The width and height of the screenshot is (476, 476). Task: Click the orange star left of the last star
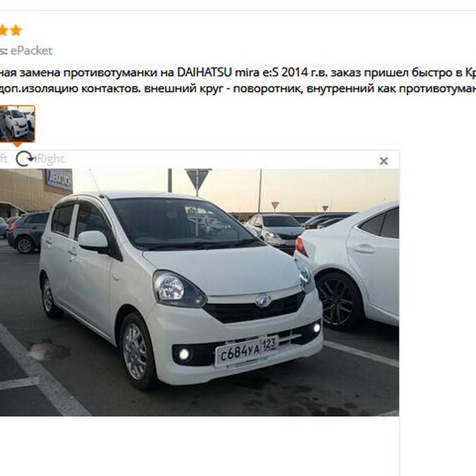point(3,31)
